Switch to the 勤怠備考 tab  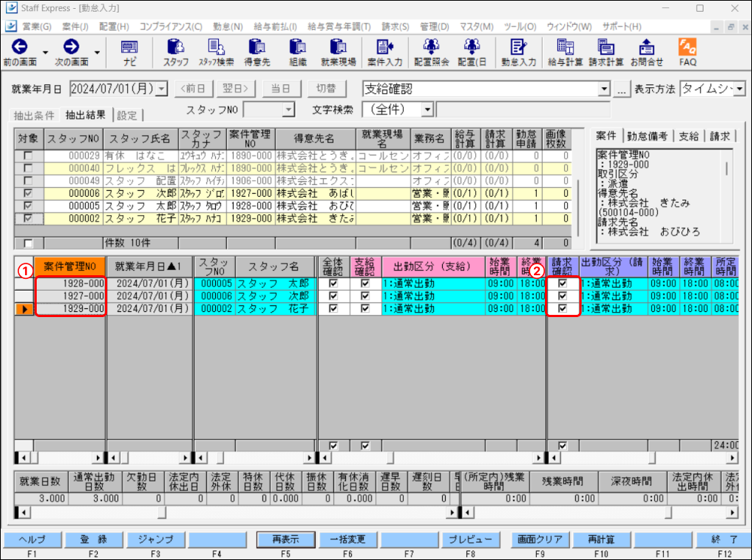648,137
